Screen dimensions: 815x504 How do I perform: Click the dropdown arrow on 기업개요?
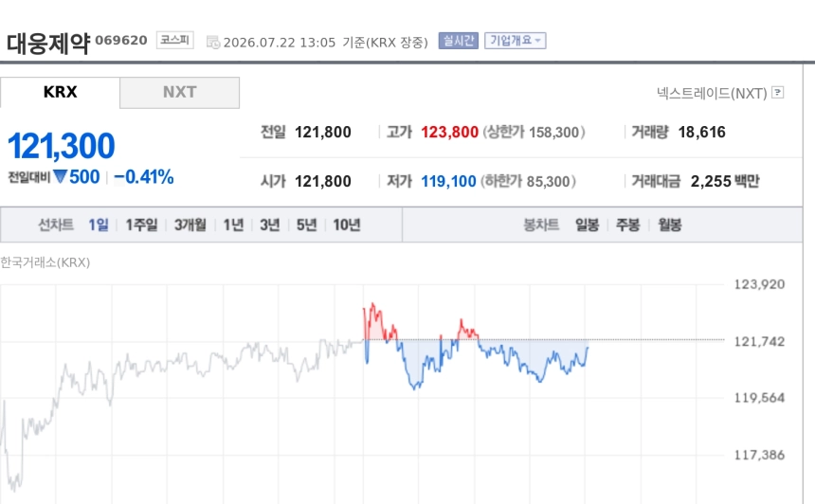point(538,41)
